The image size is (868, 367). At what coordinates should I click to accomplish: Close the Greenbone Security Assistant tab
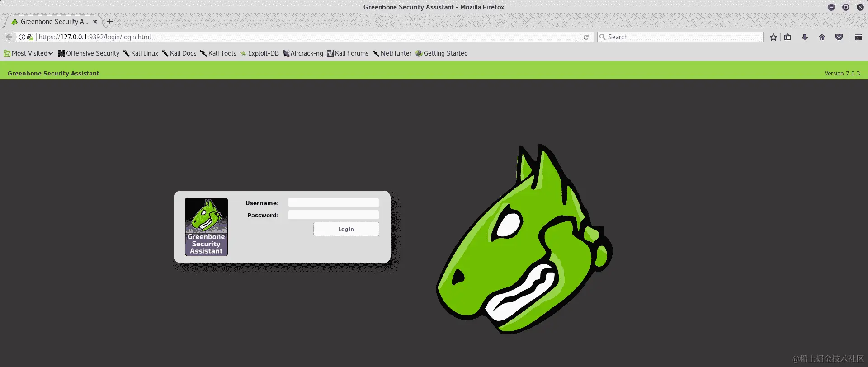click(95, 22)
